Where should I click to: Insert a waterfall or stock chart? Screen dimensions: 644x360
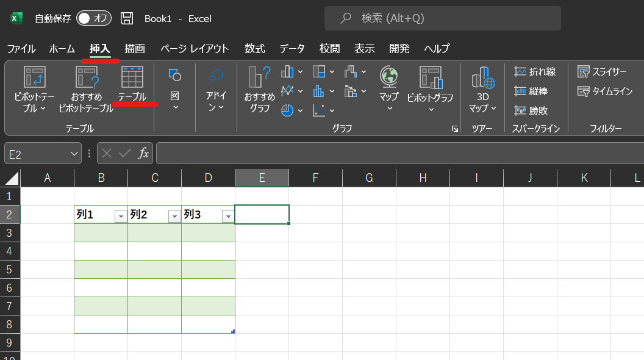(350, 72)
